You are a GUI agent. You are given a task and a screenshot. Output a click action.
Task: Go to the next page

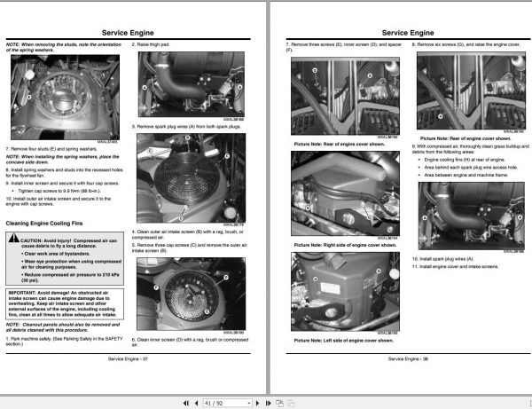click(257, 403)
